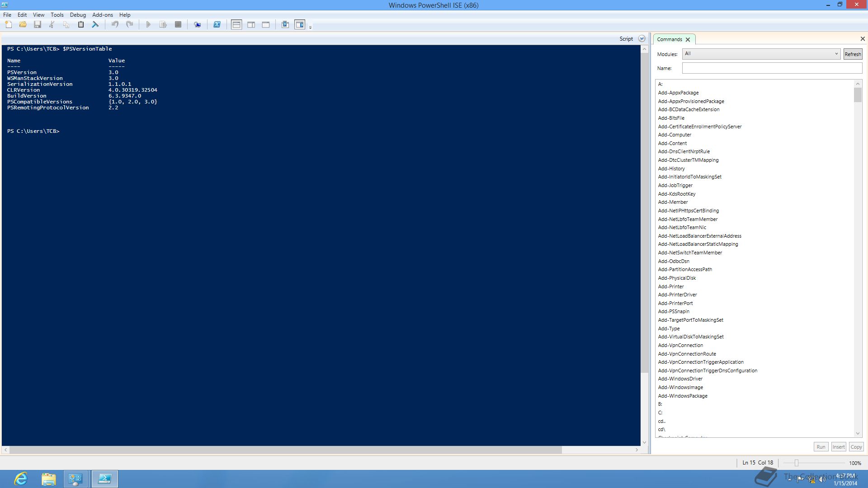This screenshot has width=868, height=488.
Task: Close the Commands tab with its X
Action: (688, 40)
